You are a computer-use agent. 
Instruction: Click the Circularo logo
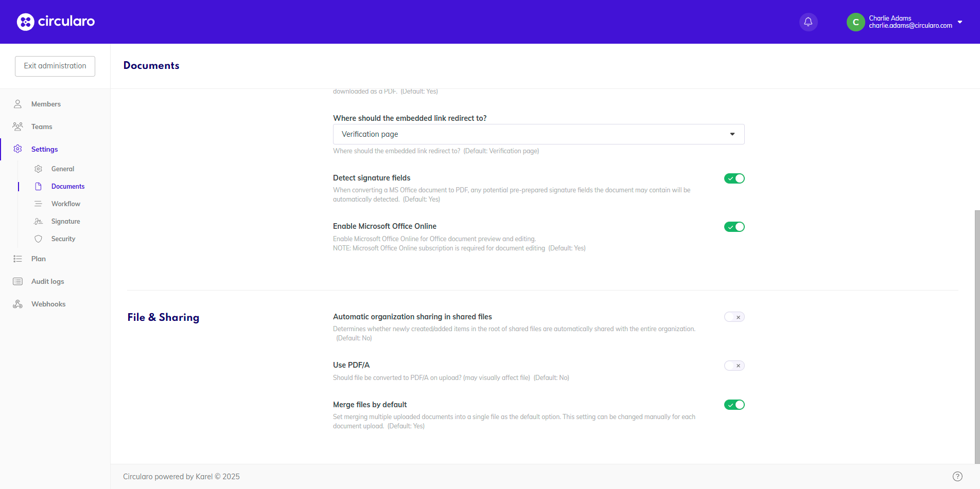pyautogui.click(x=56, y=22)
